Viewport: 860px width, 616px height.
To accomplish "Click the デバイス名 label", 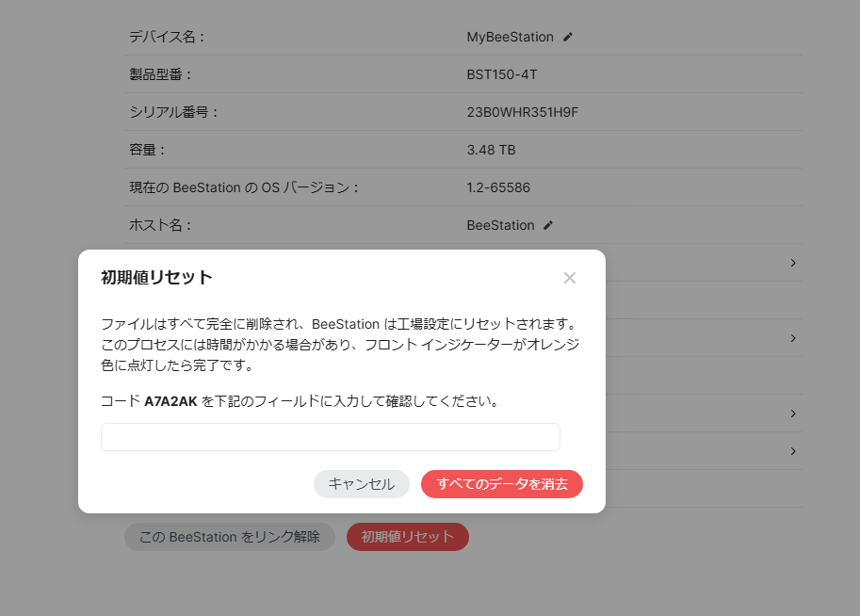I will tap(167, 37).
